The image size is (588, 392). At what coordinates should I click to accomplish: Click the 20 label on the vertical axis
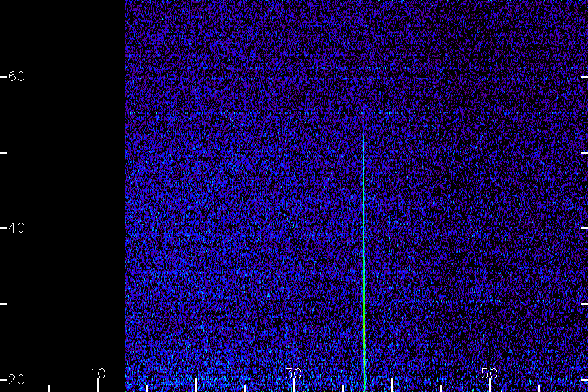16,379
